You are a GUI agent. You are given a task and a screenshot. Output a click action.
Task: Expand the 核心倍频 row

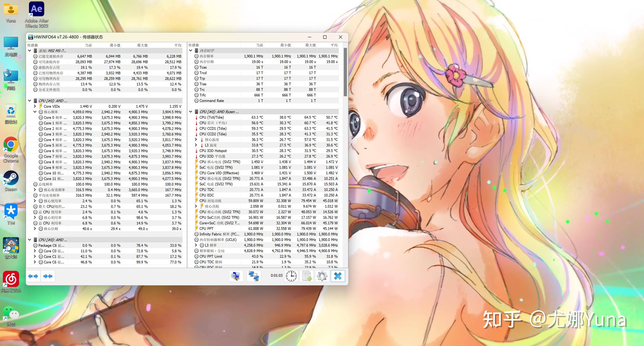35,229
